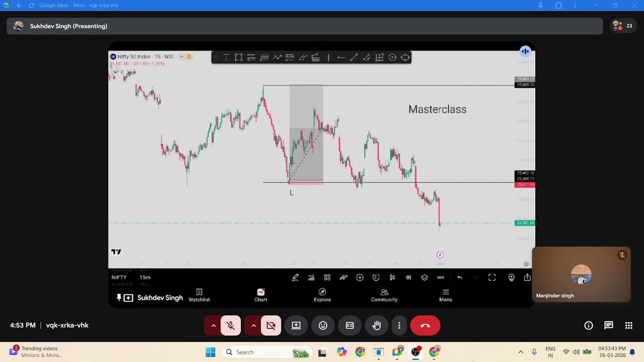Open Manjinder singh participant tile
This screenshot has height=362, width=644.
click(x=581, y=275)
